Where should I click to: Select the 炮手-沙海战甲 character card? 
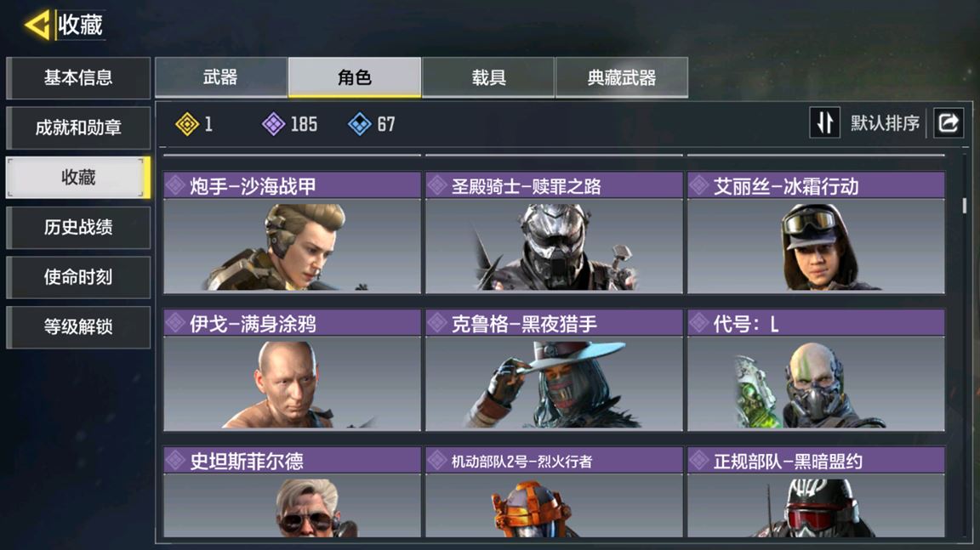[x=292, y=233]
